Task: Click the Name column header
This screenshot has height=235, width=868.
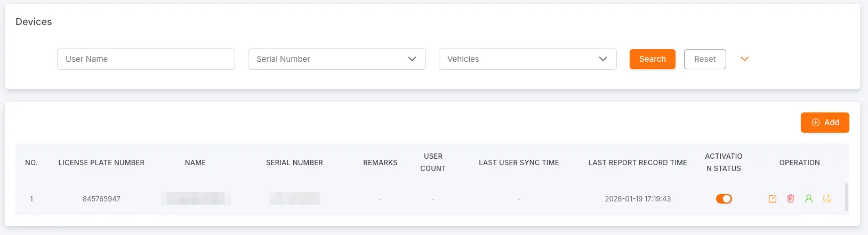Action: click(x=195, y=163)
